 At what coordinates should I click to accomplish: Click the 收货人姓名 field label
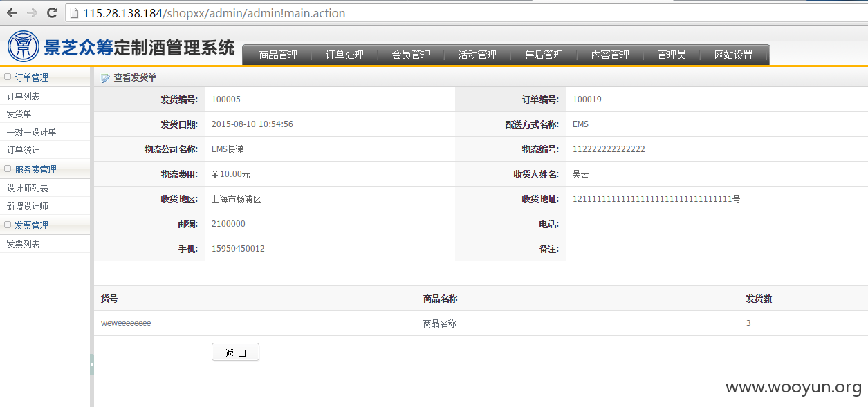pyautogui.click(x=536, y=174)
